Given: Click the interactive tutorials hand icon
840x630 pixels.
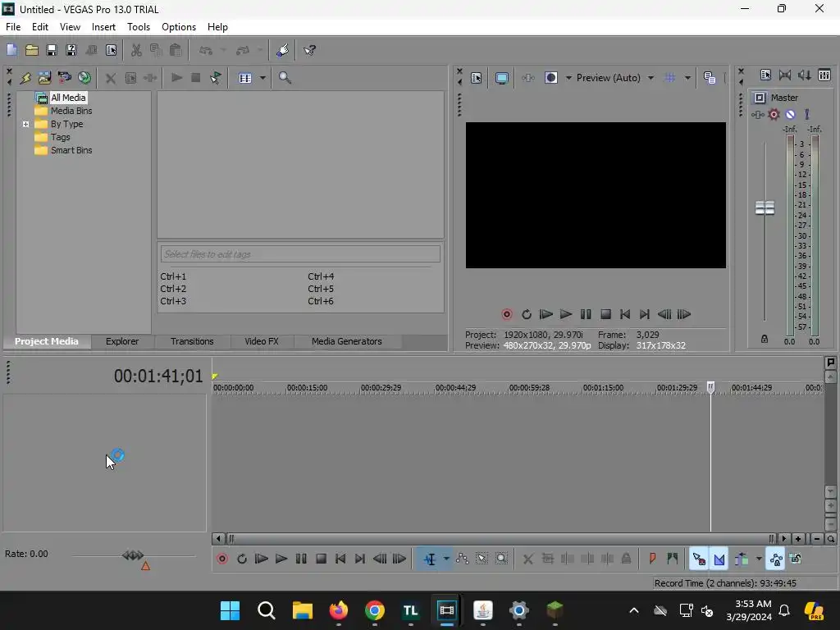Looking at the screenshot, I should (x=283, y=50).
